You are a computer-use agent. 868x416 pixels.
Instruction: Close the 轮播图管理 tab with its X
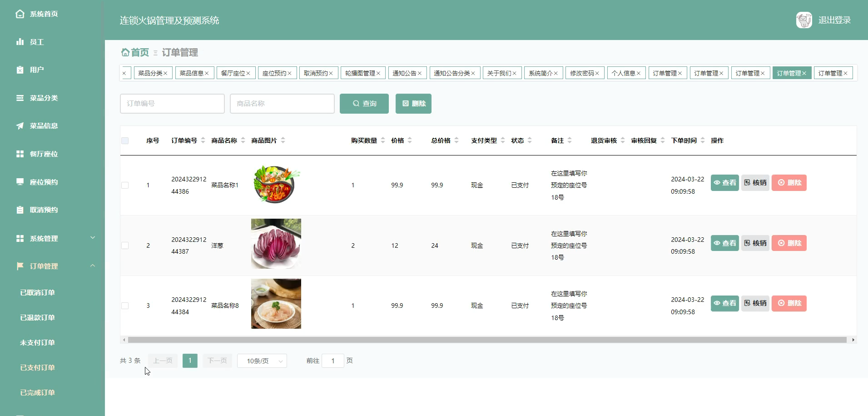tap(378, 73)
